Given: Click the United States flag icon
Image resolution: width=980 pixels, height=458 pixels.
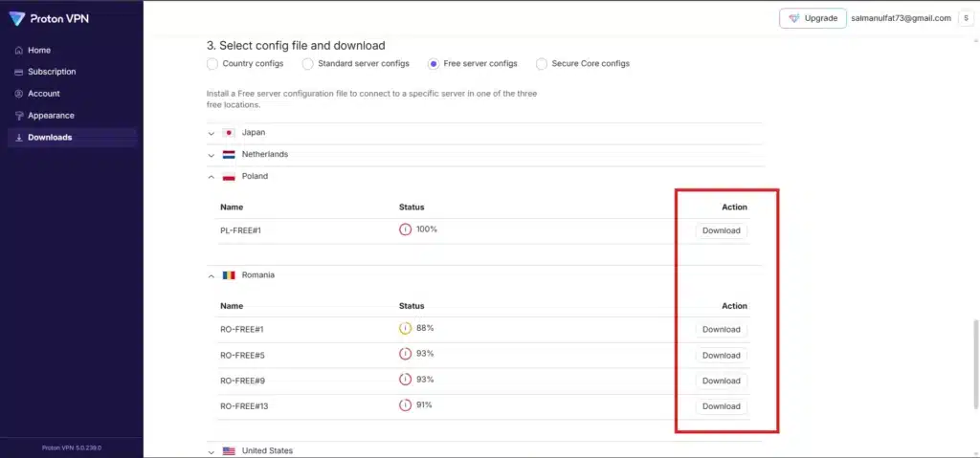Looking at the screenshot, I should [229, 450].
